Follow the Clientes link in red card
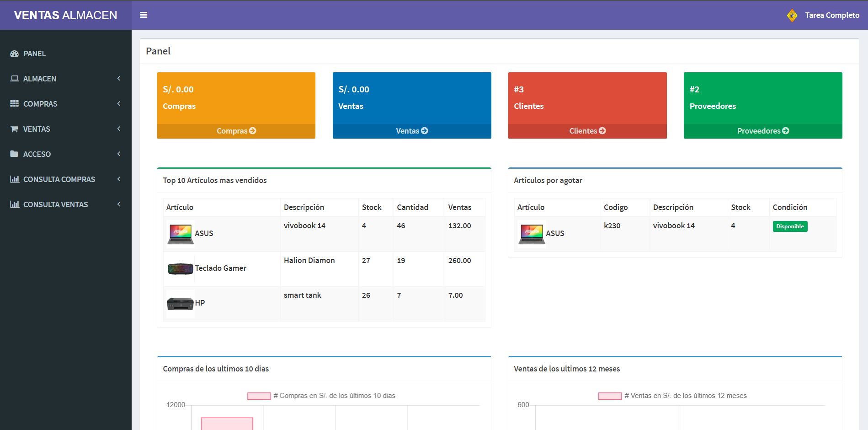868x430 pixels. 587,131
